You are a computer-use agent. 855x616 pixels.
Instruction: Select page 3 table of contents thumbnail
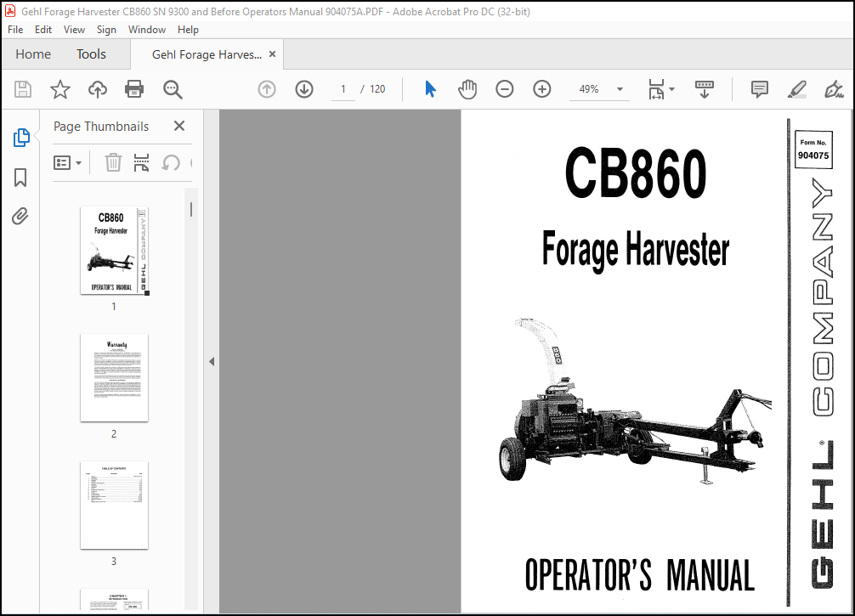(x=115, y=505)
